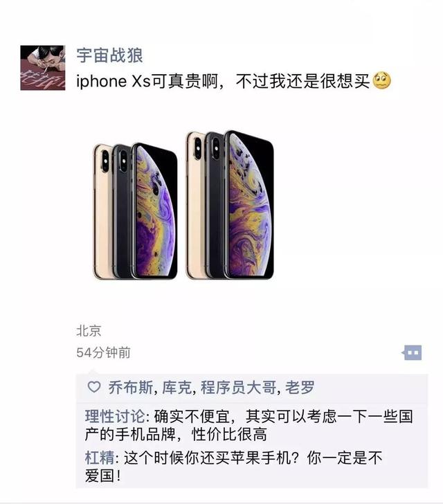Open liker 库克's profile
The height and width of the screenshot is (504, 443).
pos(177,387)
